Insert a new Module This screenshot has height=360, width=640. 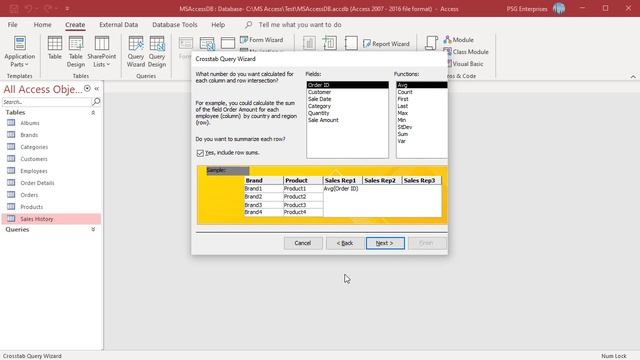(x=459, y=40)
